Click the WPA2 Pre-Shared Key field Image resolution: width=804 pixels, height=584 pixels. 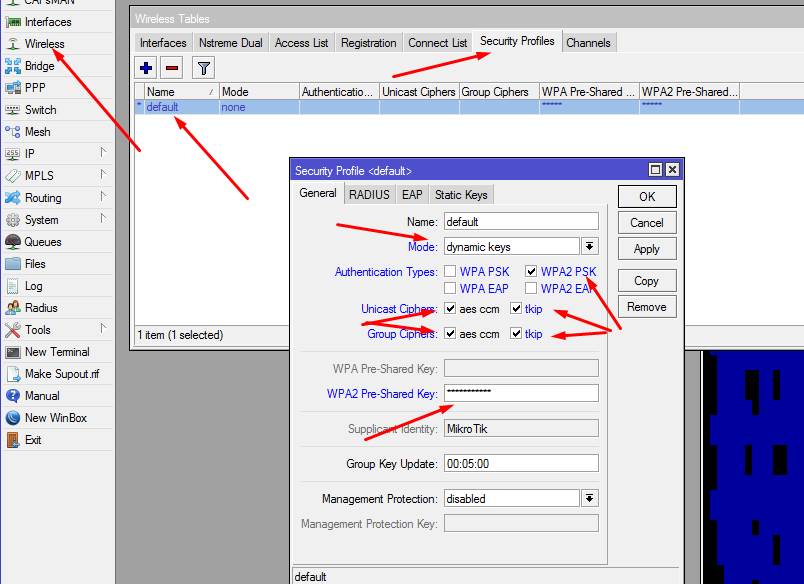(x=521, y=393)
